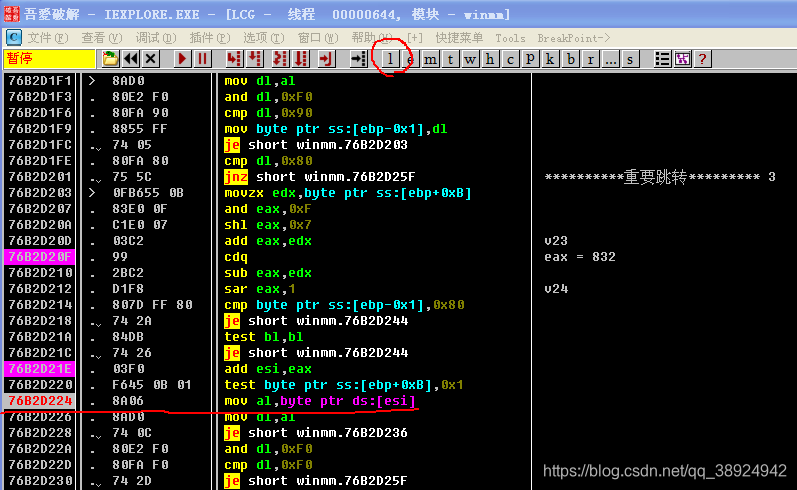The height and width of the screenshot is (490, 797).
Task: Open the 文件(F) menu
Action: click(x=48, y=38)
